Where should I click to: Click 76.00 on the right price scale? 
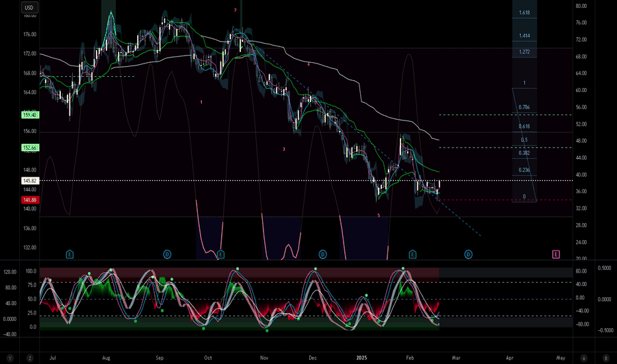pyautogui.click(x=581, y=23)
